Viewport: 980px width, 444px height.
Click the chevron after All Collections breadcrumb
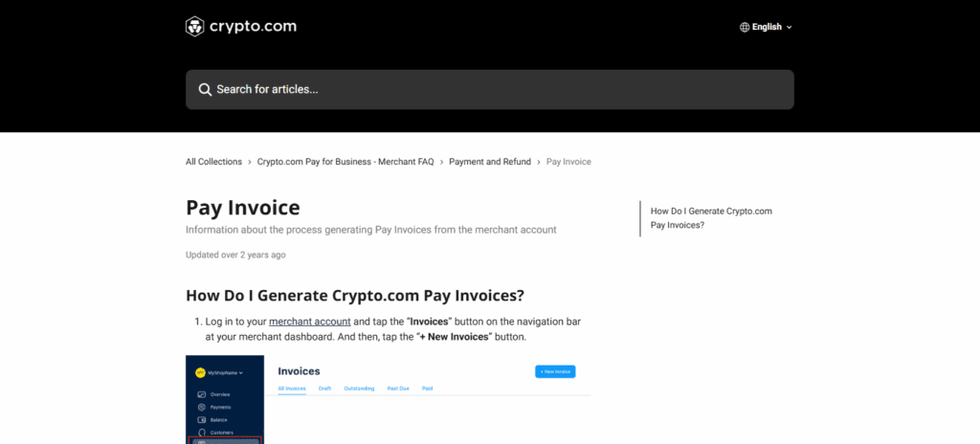(x=250, y=163)
